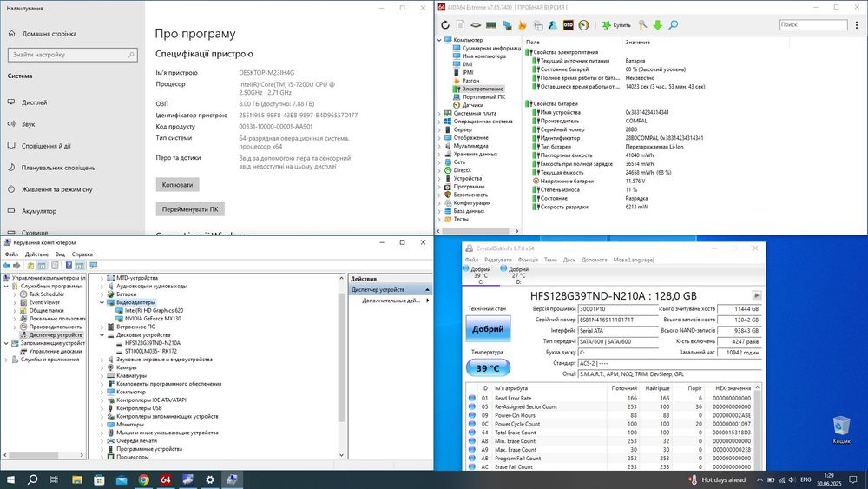868x489 pixels.
Task: Click the magnifier search icon in AIDA64 toolbar
Action: [x=673, y=25]
